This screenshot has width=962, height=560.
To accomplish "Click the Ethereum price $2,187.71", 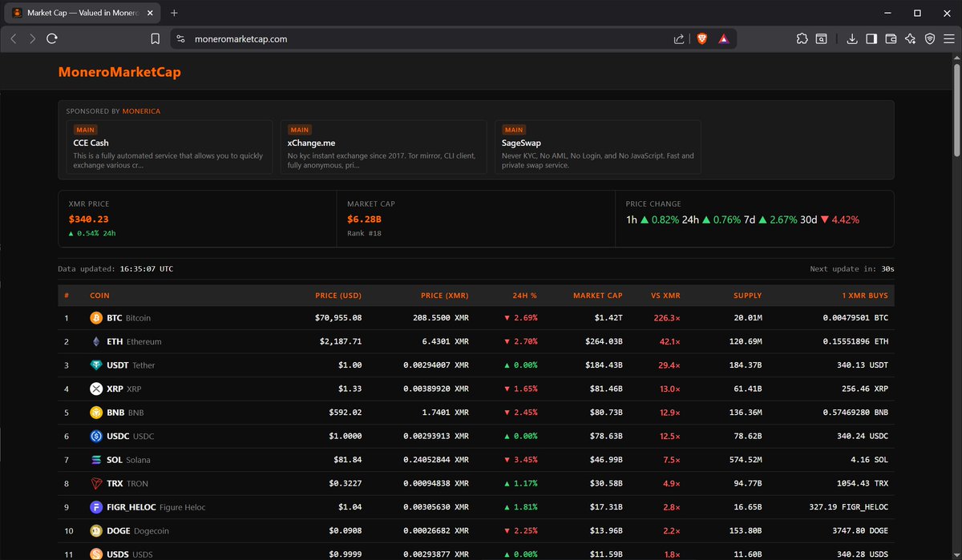I will point(341,341).
